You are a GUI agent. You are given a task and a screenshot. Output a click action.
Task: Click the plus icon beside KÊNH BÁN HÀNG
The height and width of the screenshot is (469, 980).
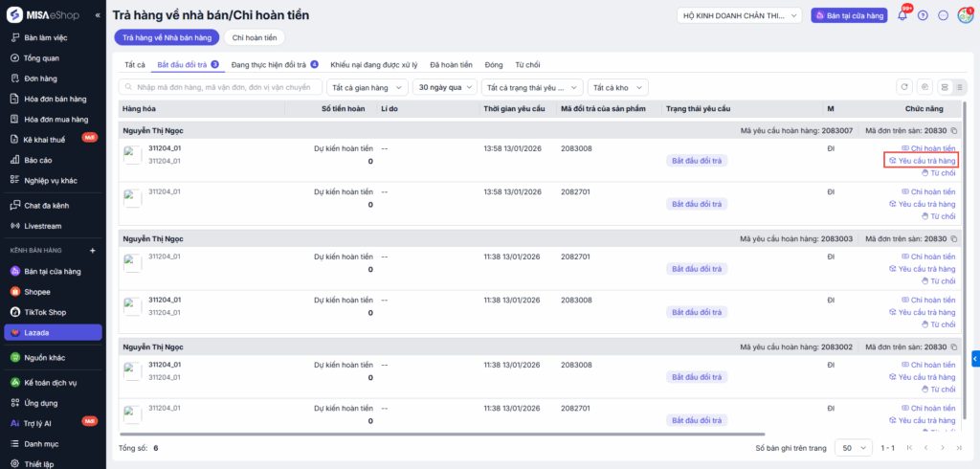(93, 250)
